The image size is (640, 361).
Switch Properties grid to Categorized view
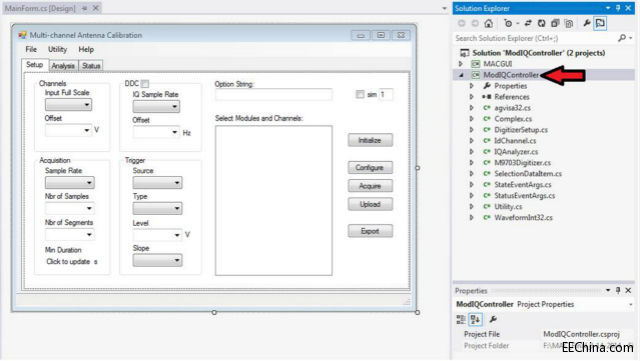461,319
